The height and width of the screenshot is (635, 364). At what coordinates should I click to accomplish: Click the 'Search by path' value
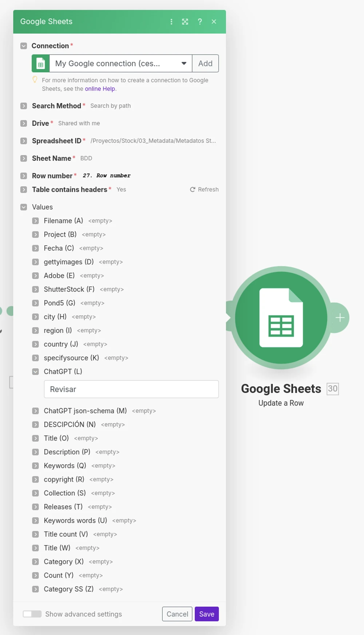[111, 106]
